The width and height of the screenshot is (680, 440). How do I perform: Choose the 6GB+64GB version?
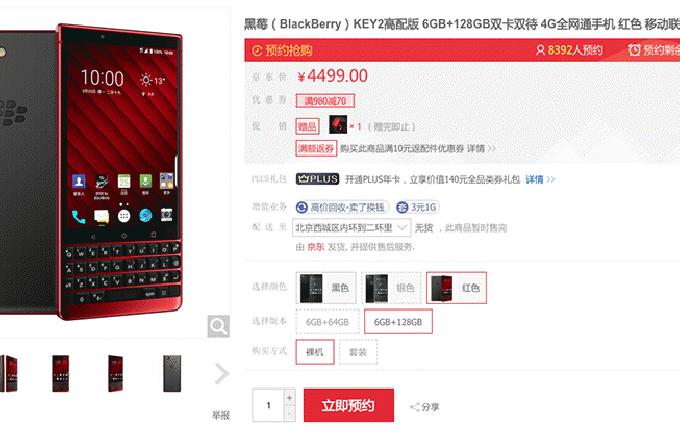[x=327, y=322]
